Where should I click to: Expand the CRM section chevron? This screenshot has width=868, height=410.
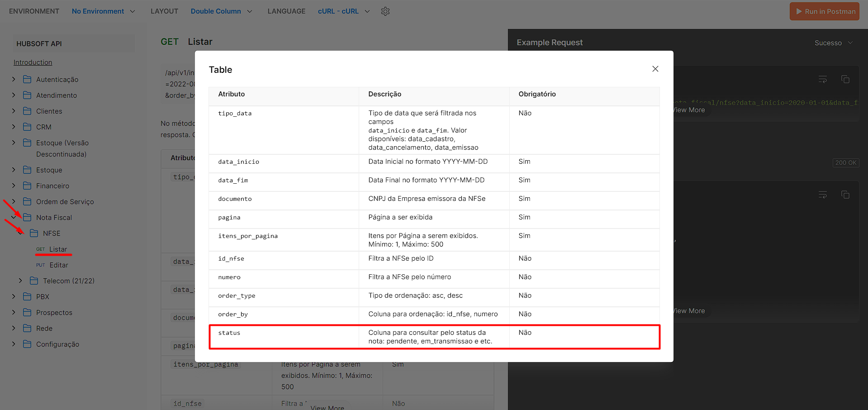coord(14,127)
